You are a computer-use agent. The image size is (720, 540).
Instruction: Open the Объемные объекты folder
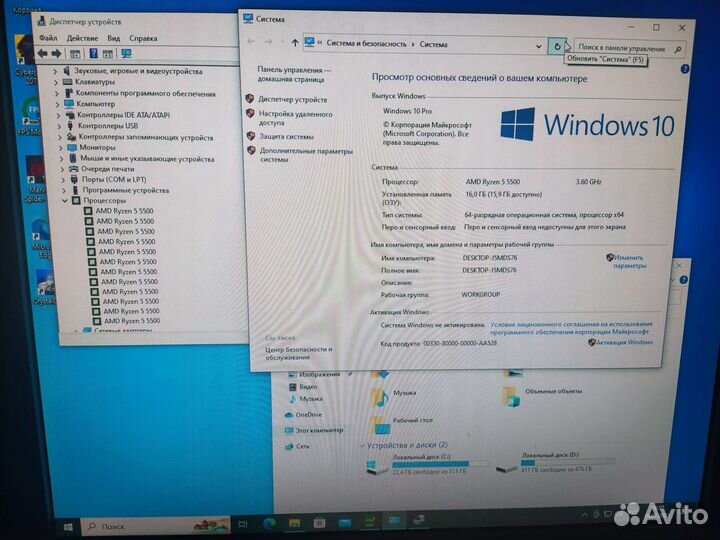point(542,395)
